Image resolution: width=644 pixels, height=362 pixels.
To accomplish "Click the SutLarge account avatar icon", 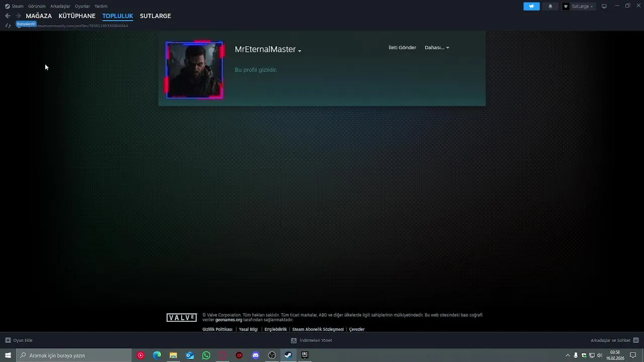I will 566,6.
